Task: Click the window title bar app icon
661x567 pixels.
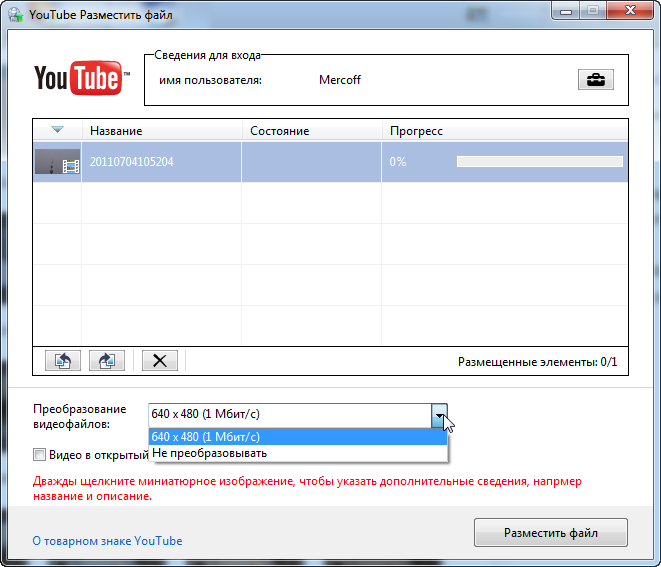Action: pyautogui.click(x=16, y=15)
